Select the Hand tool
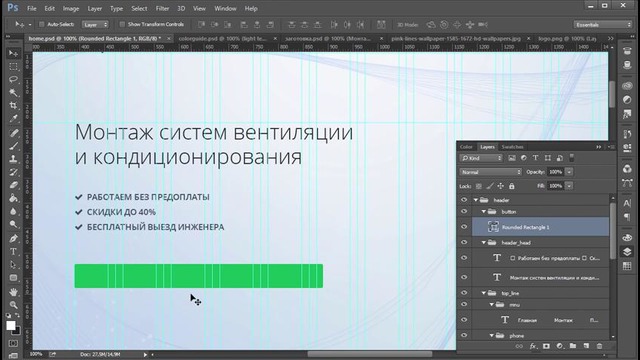Screen dimensions: 640x360 click(13, 291)
